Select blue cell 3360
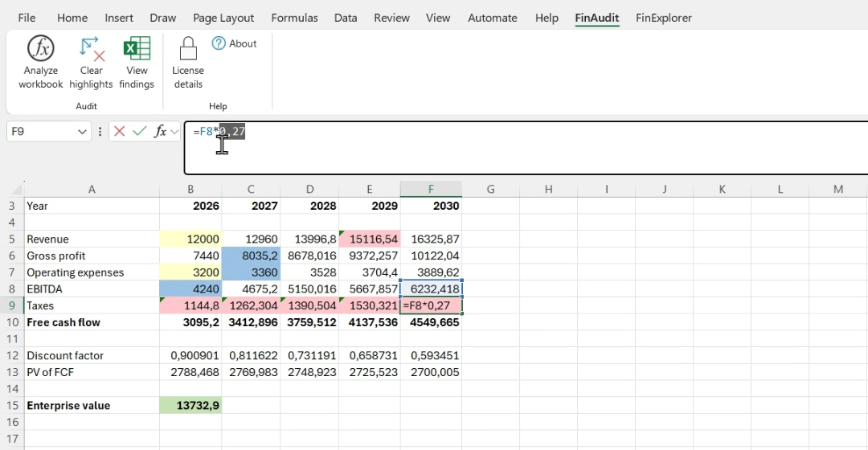 pyautogui.click(x=251, y=272)
